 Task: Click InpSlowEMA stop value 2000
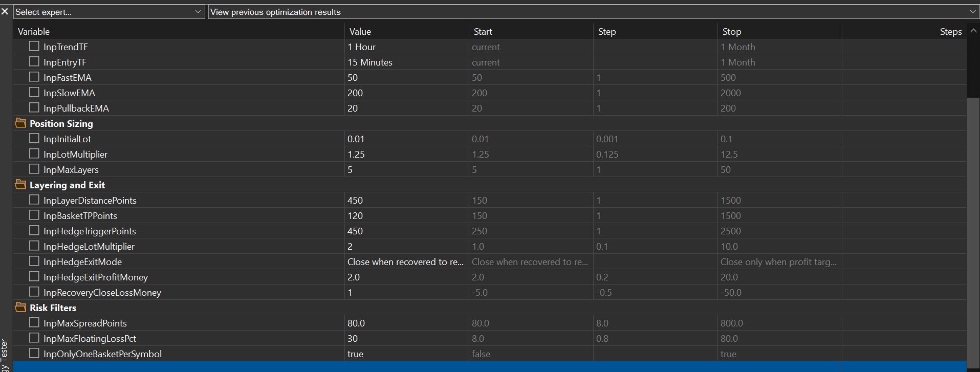(x=780, y=93)
